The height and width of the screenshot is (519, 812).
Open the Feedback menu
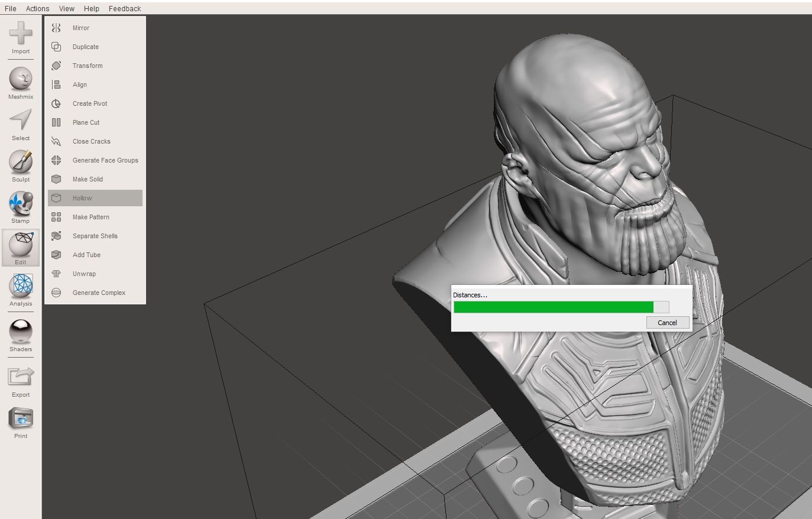[124, 8]
